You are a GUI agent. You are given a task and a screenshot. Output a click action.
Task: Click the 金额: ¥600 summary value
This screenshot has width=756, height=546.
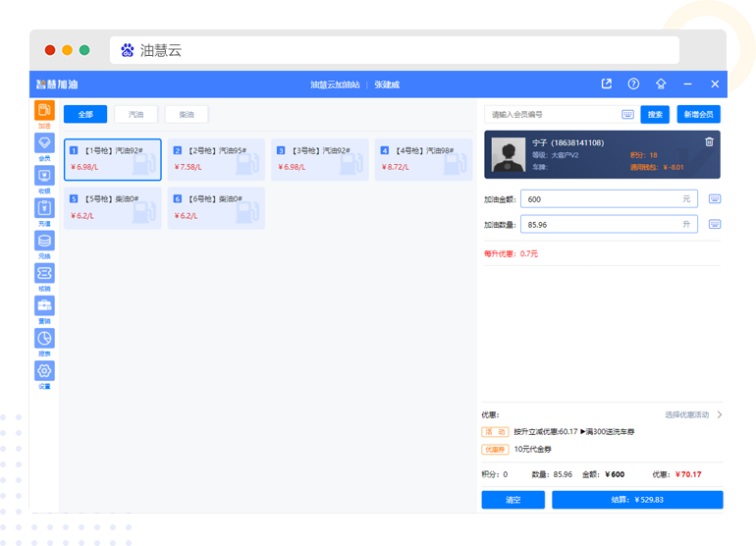tap(603, 474)
